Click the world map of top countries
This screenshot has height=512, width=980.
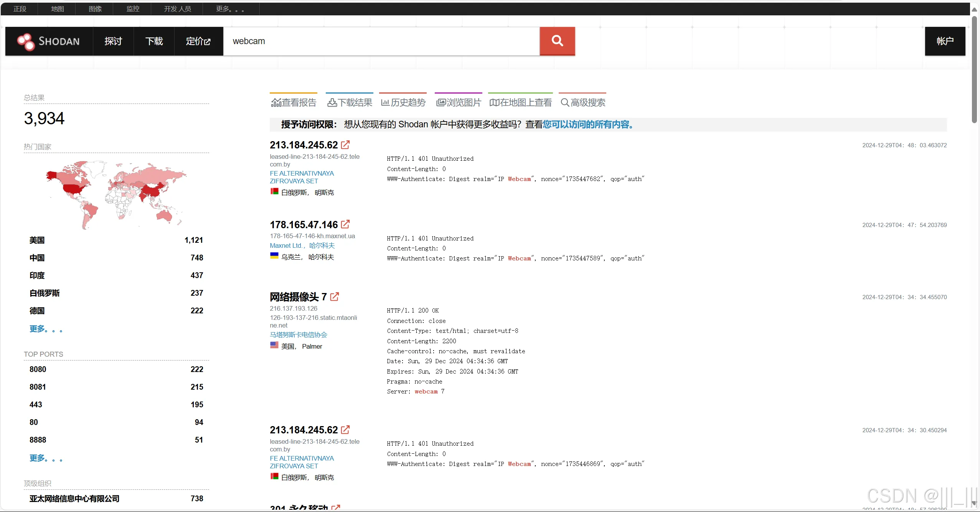pos(115,194)
